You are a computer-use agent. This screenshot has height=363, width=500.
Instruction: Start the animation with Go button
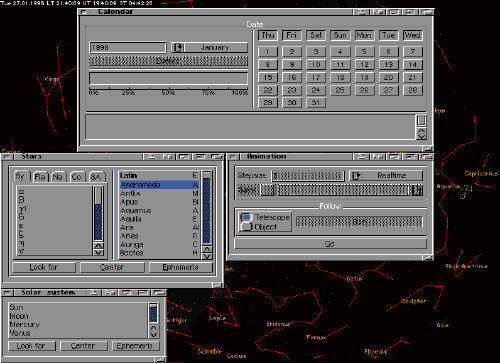tap(330, 244)
